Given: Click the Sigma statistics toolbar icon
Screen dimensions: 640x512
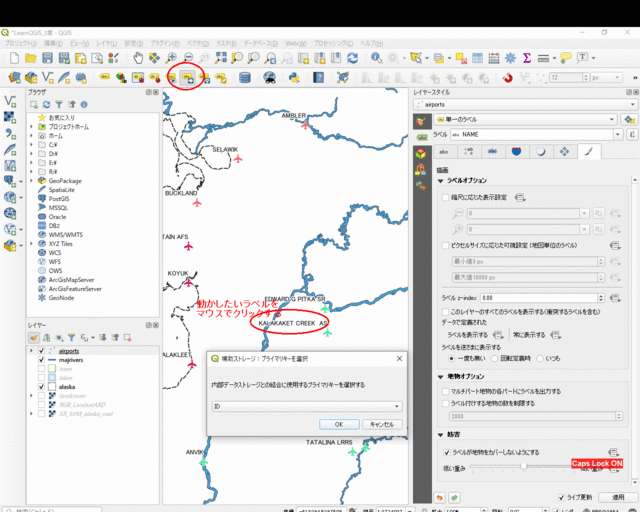Looking at the screenshot, I should 527,58.
